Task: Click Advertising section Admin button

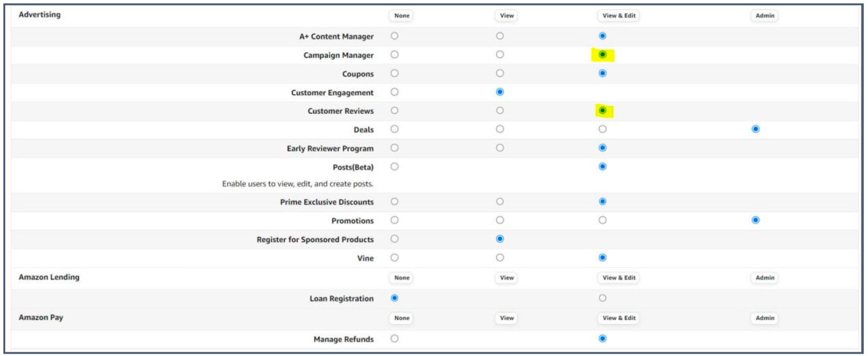Action: [765, 16]
